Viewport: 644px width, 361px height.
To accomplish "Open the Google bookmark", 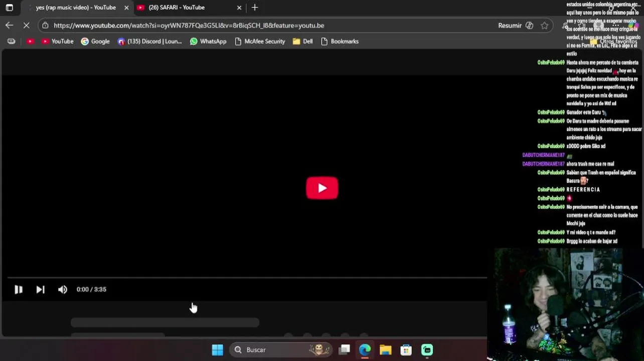I will pyautogui.click(x=95, y=41).
